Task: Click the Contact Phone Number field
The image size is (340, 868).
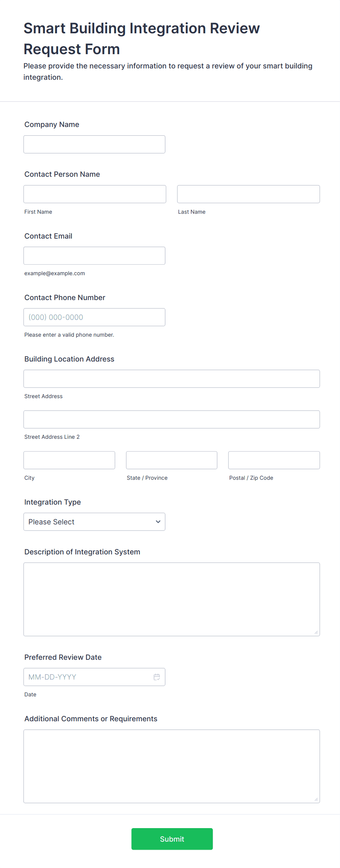Action: click(x=94, y=317)
